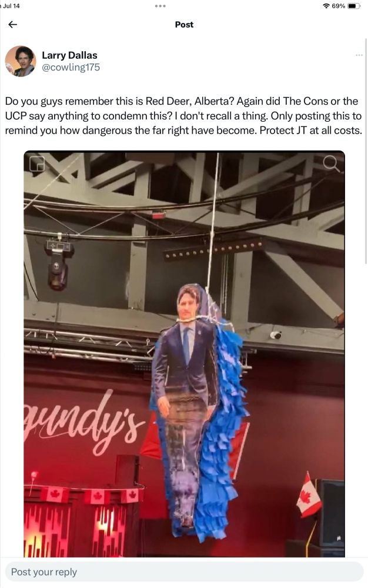Tap the Wi-Fi status icon
Viewport: 368px width, 588px height.
[x=326, y=6]
